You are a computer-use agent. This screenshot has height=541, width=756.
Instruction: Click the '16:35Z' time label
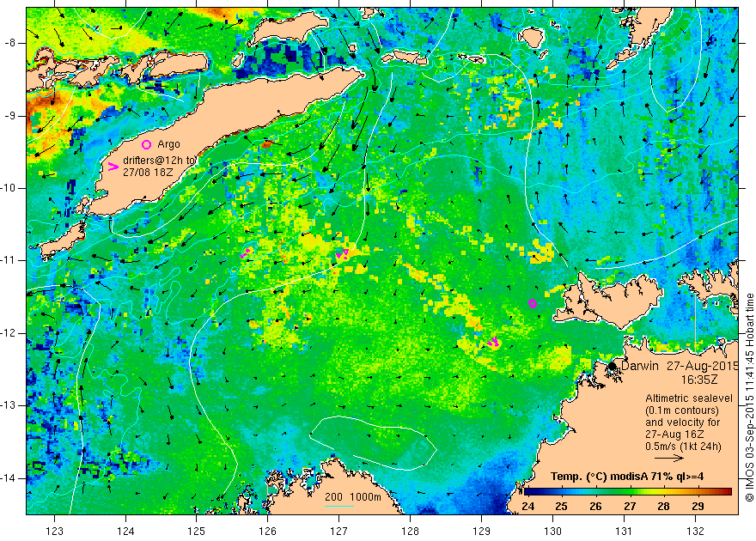tap(699, 380)
